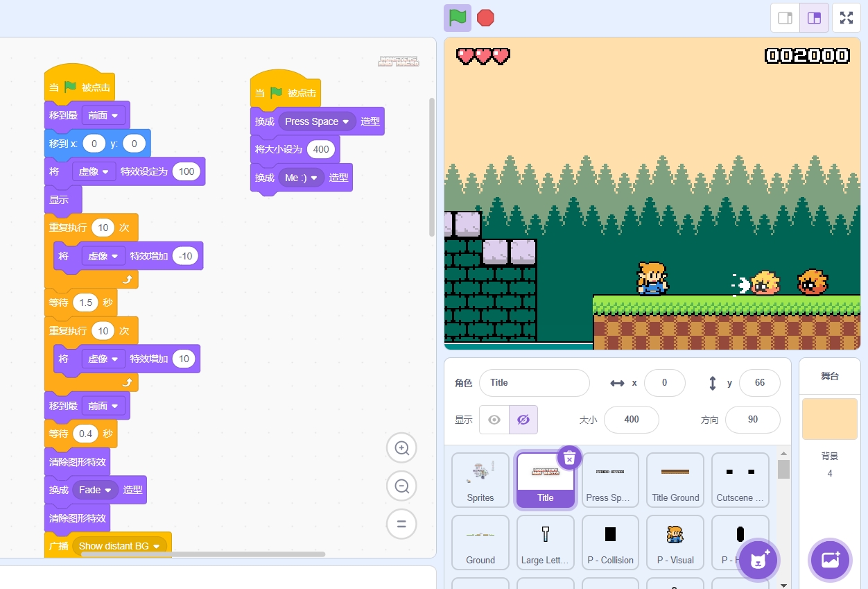Click the first repeat 10 count value
Image resolution: width=868 pixels, height=589 pixels.
pos(103,228)
